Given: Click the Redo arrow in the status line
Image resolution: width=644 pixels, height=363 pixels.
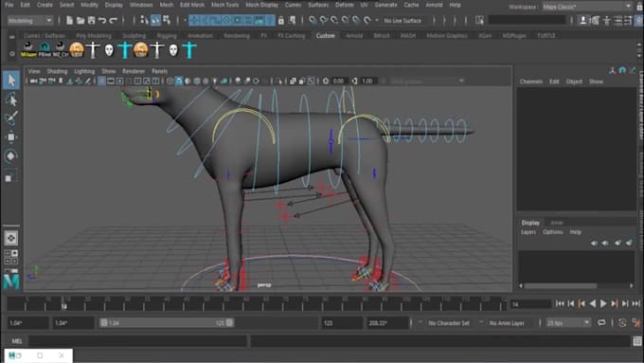Looking at the screenshot, I should tap(114, 20).
